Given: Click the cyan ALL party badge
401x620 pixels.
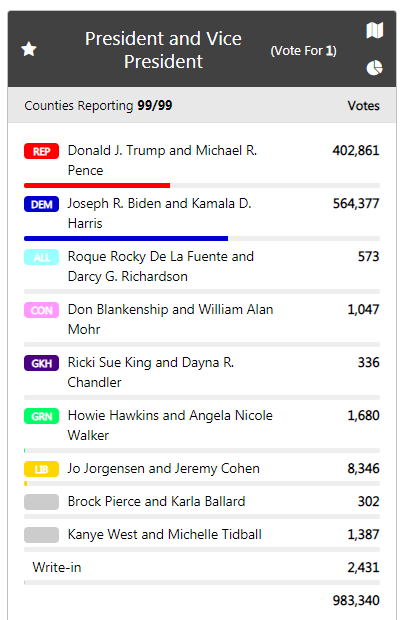Looking at the screenshot, I should [42, 257].
